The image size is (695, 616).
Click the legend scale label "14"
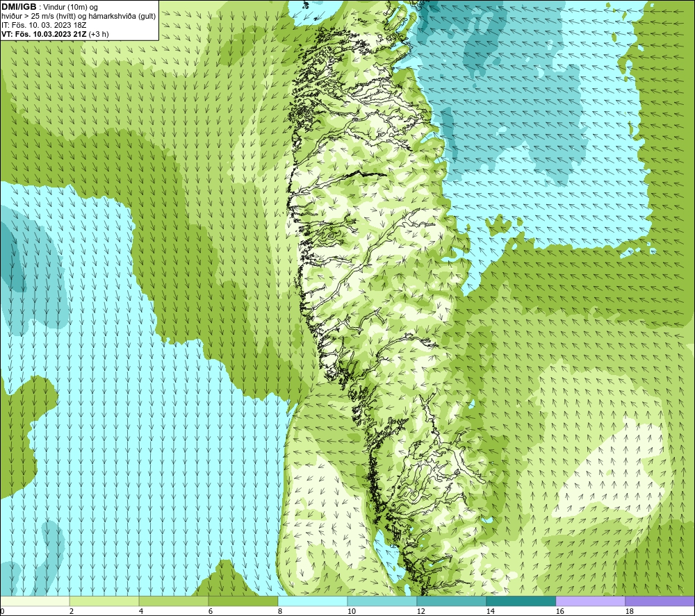click(490, 611)
